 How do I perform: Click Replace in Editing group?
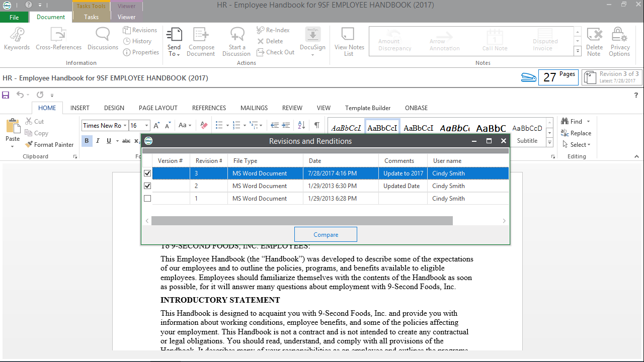pyautogui.click(x=576, y=133)
